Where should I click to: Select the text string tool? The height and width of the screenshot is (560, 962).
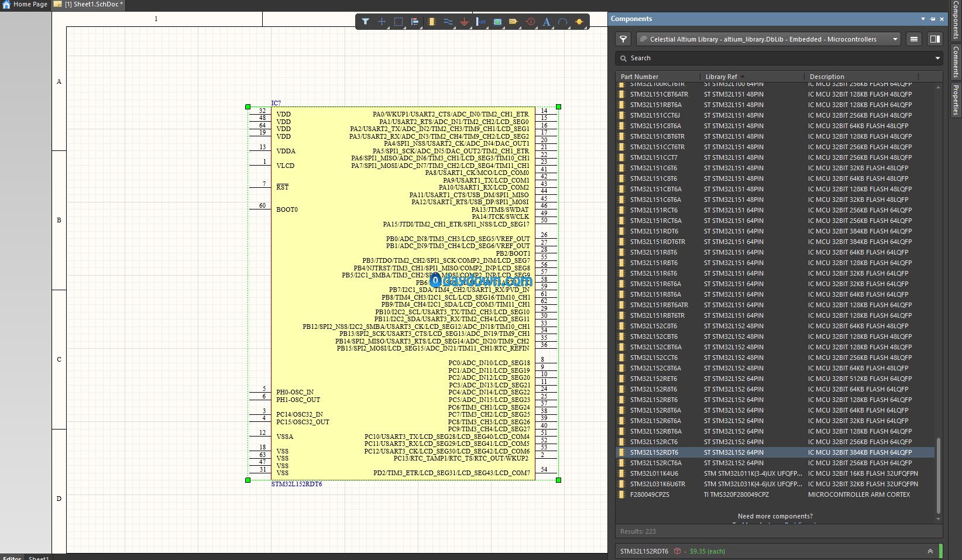(x=547, y=22)
